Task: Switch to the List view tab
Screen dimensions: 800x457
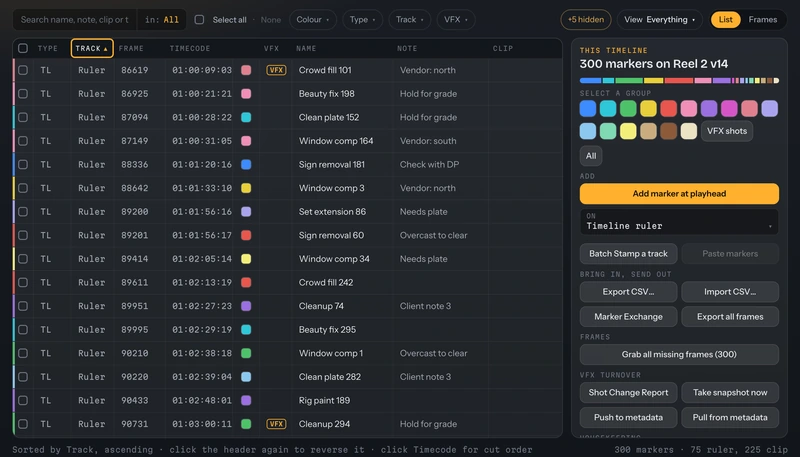Action: tap(726, 19)
